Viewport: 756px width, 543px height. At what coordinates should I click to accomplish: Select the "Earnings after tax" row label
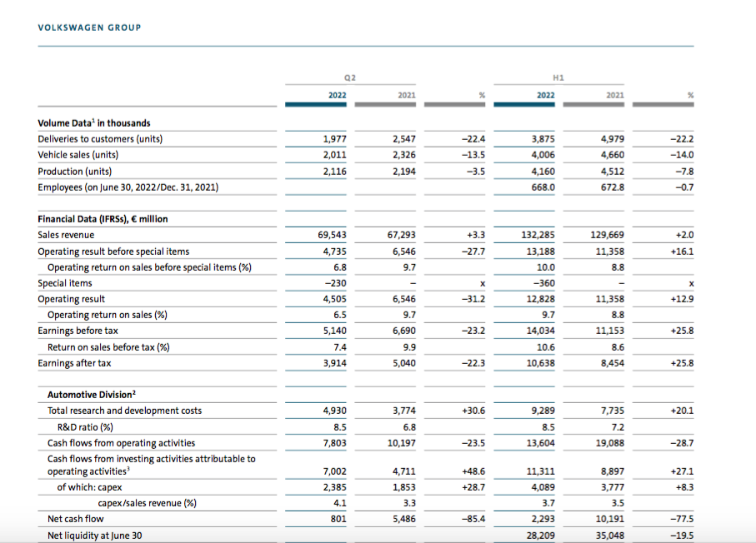click(74, 363)
